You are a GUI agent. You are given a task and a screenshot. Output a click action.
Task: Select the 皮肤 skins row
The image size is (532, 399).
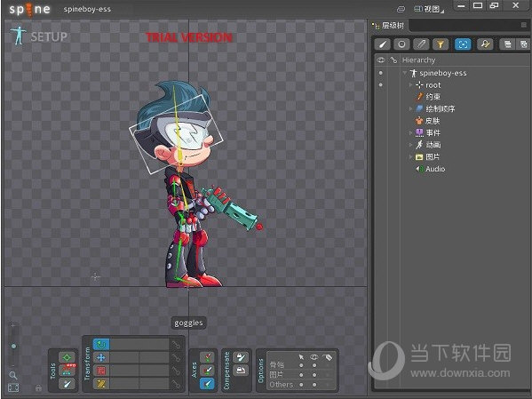pos(427,121)
